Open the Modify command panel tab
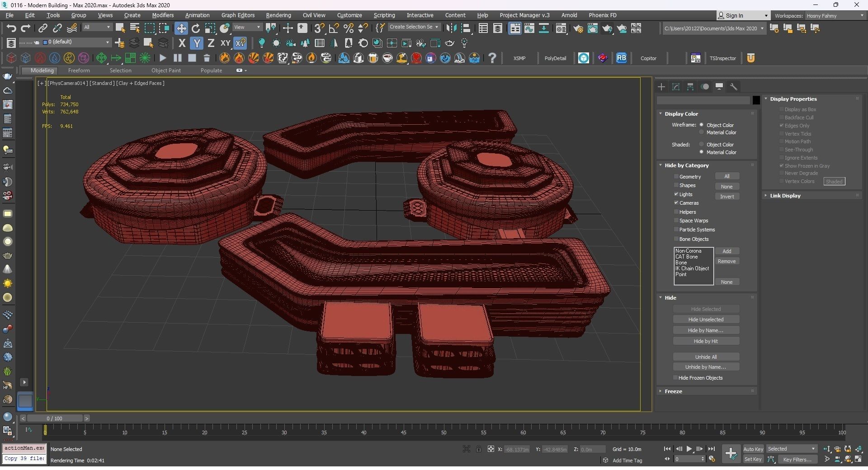 676,86
